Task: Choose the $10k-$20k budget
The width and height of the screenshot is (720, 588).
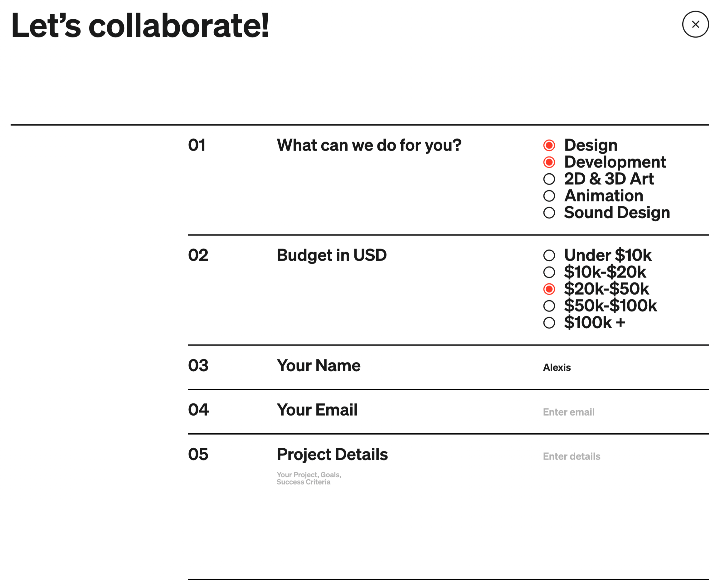Action: (x=549, y=272)
